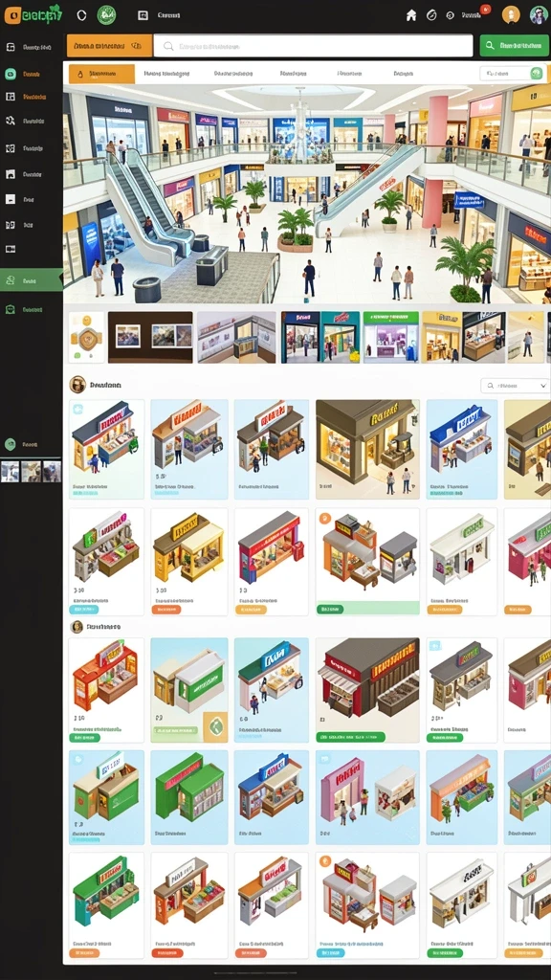The height and width of the screenshot is (980, 551).
Task: Click the large shopping mall banner image
Action: coord(307,193)
